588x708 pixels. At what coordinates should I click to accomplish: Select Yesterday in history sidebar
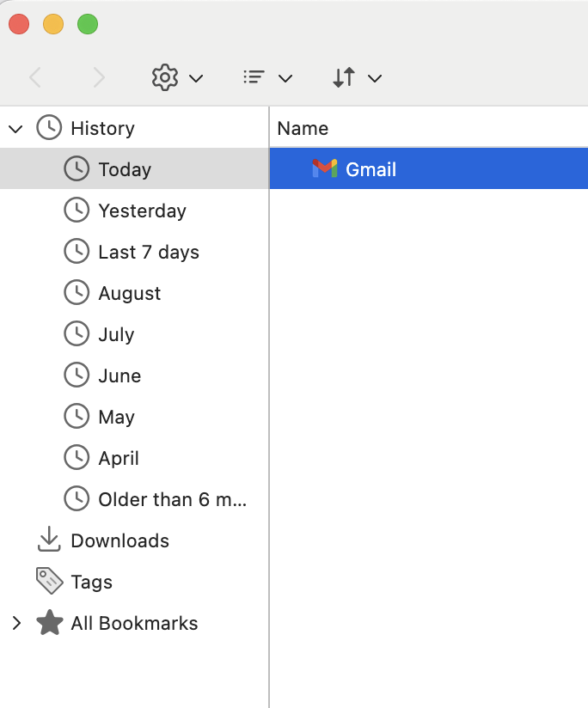pos(142,211)
